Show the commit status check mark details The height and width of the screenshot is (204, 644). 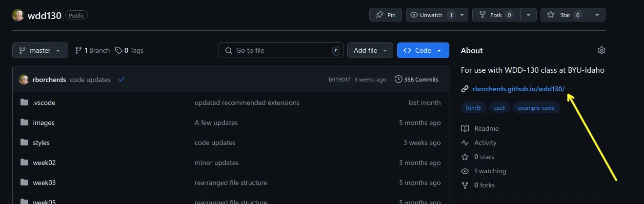tap(121, 80)
